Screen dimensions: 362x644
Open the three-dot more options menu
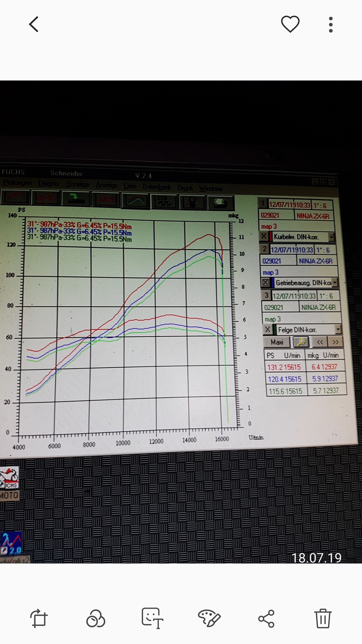[331, 25]
